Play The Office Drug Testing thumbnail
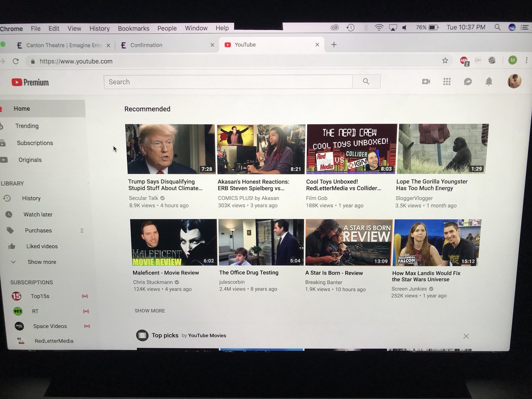 tap(261, 242)
